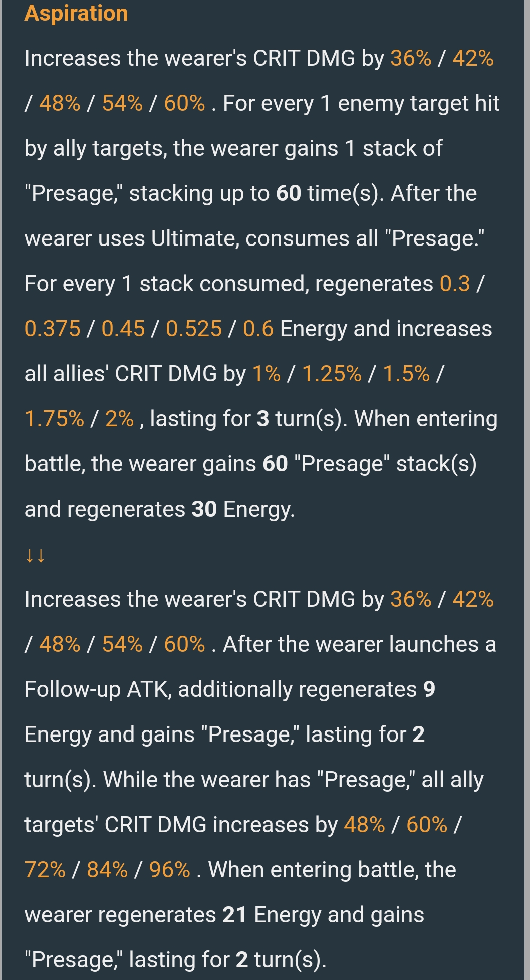Click the text 'Follow-up ATK'
The image size is (530, 980).
(98, 689)
